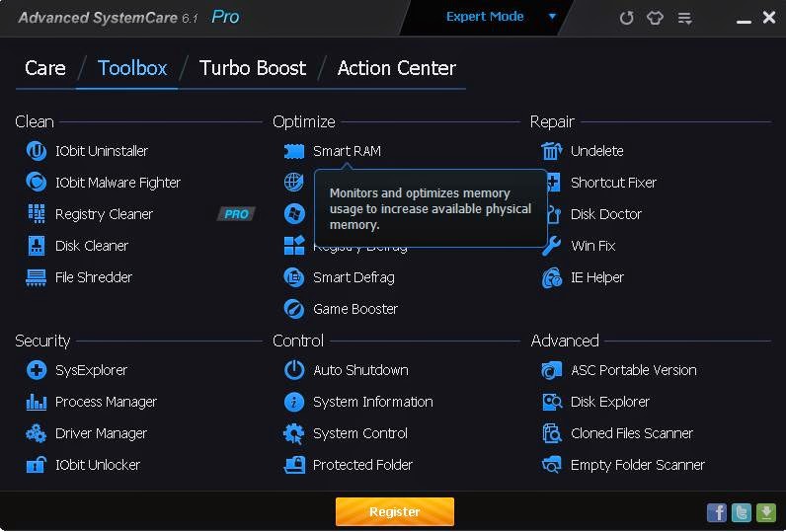
Task: Launch the Game Booster icon
Action: point(293,309)
